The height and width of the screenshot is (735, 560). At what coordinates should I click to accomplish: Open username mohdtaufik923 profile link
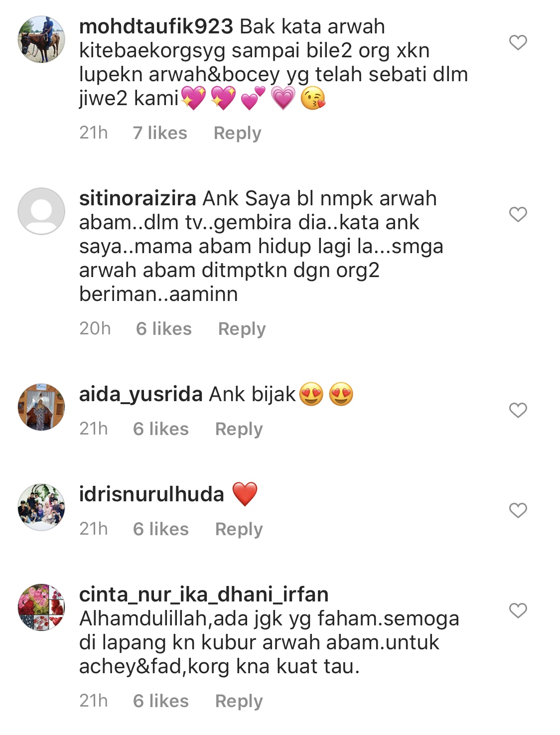click(156, 26)
